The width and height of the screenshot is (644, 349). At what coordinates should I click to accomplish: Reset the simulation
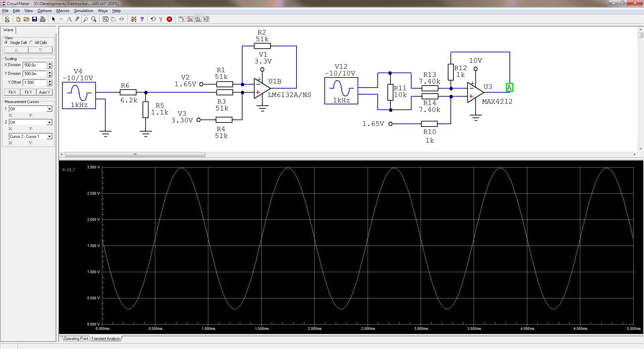pyautogui.click(x=153, y=19)
